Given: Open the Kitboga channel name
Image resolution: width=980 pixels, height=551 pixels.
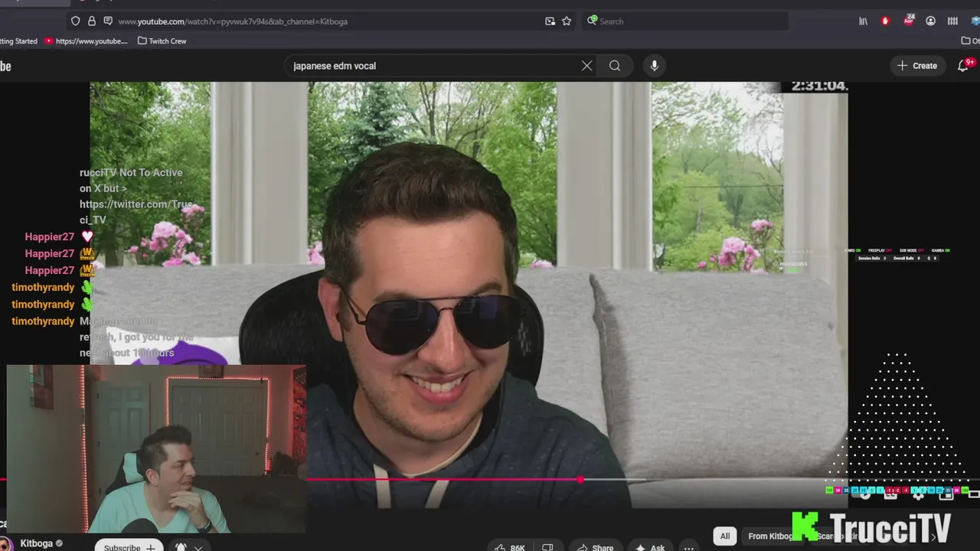Looking at the screenshot, I should click(x=37, y=543).
